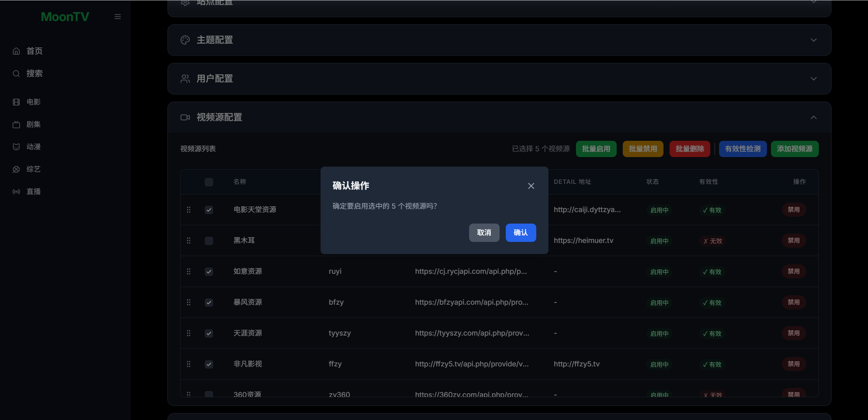Collapse the 视频源配置 section chevron
The image size is (868, 420).
coord(813,117)
